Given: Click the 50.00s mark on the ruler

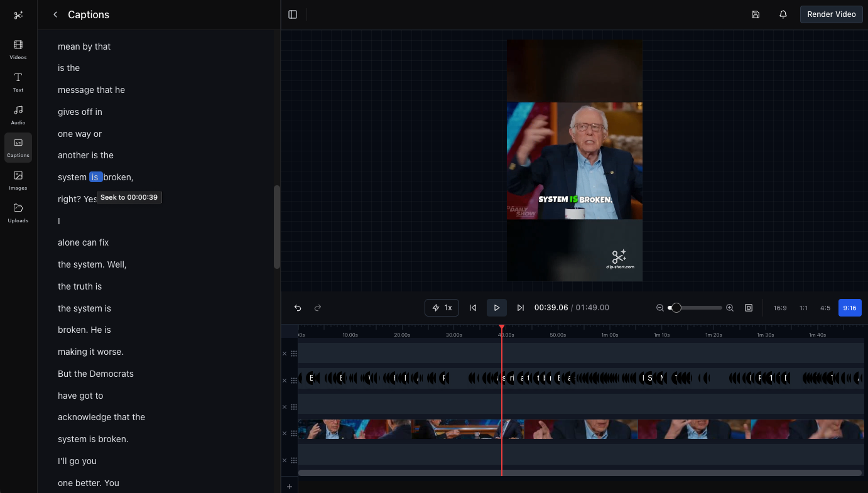Looking at the screenshot, I should click(x=558, y=335).
